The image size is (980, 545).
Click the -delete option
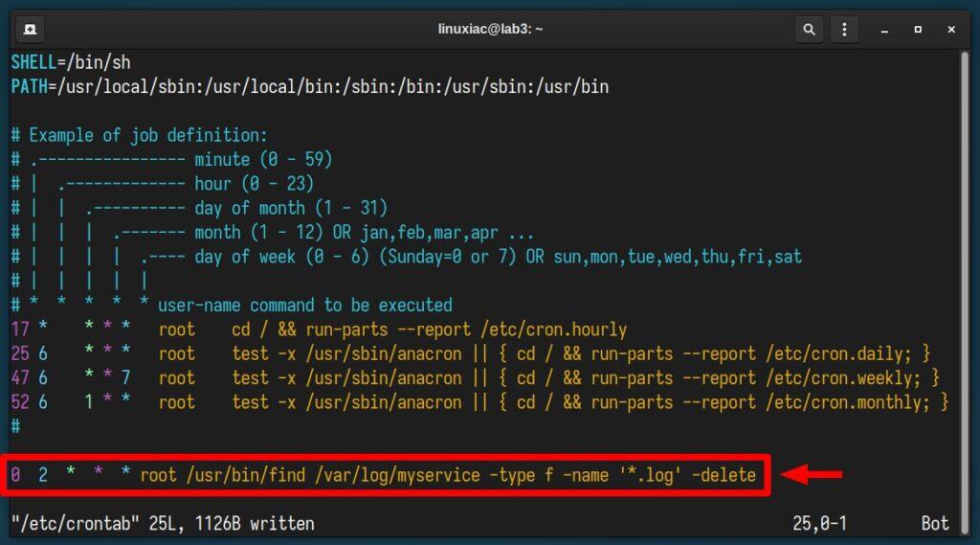click(724, 475)
